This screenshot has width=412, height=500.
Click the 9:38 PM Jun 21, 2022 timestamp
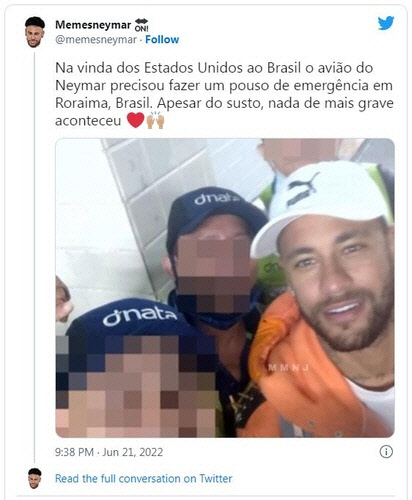(109, 452)
